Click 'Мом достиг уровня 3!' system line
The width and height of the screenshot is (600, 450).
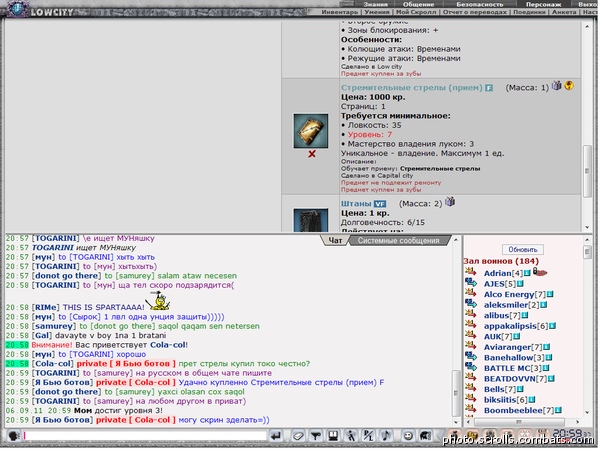pyautogui.click(x=118, y=411)
